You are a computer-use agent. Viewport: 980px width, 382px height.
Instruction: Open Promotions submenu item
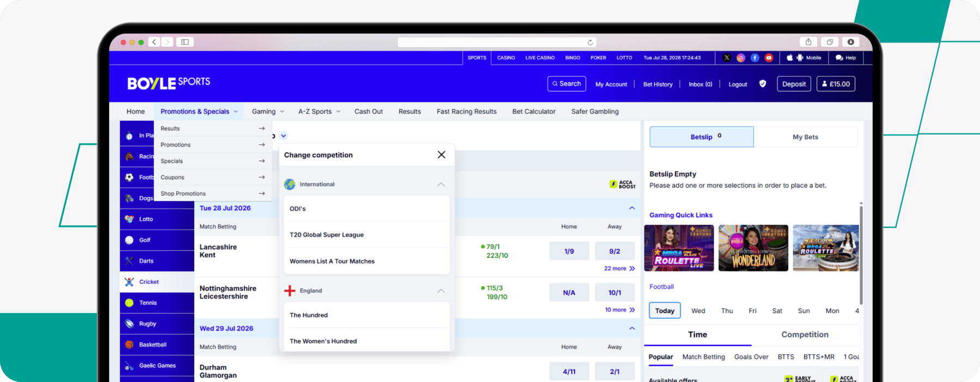(x=212, y=145)
